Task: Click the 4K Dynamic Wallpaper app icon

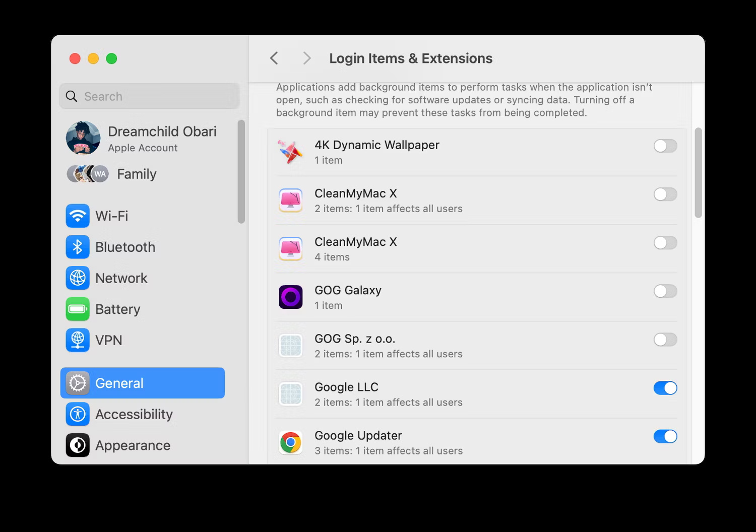Action: (x=290, y=151)
